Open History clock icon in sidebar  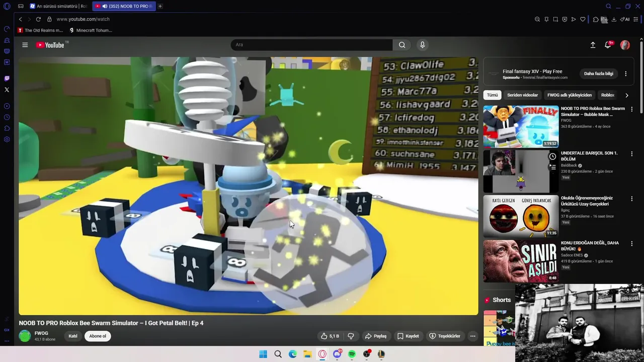coord(7,117)
